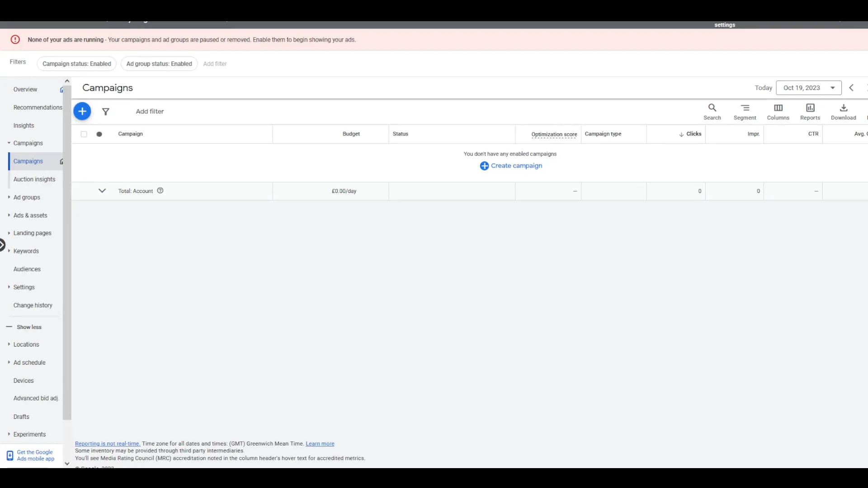Go to previous date range arrow
Screen dimensions: 868x488
[851, 88]
